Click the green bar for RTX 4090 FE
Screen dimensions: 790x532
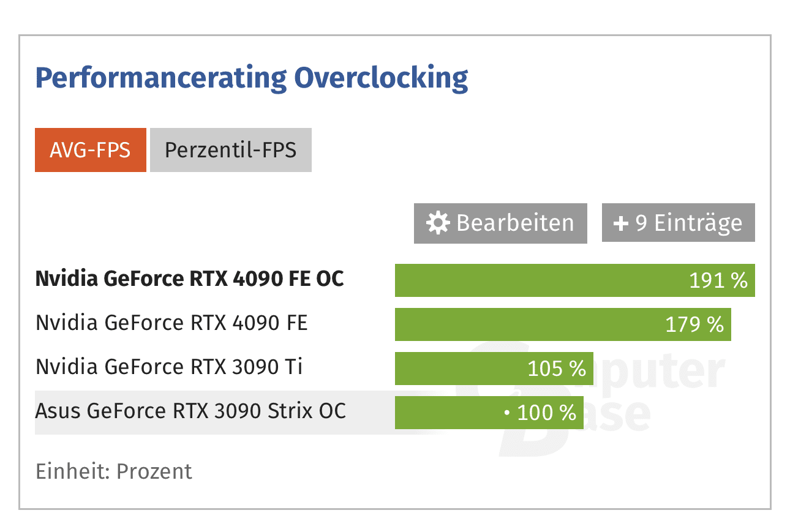[x=527, y=324]
